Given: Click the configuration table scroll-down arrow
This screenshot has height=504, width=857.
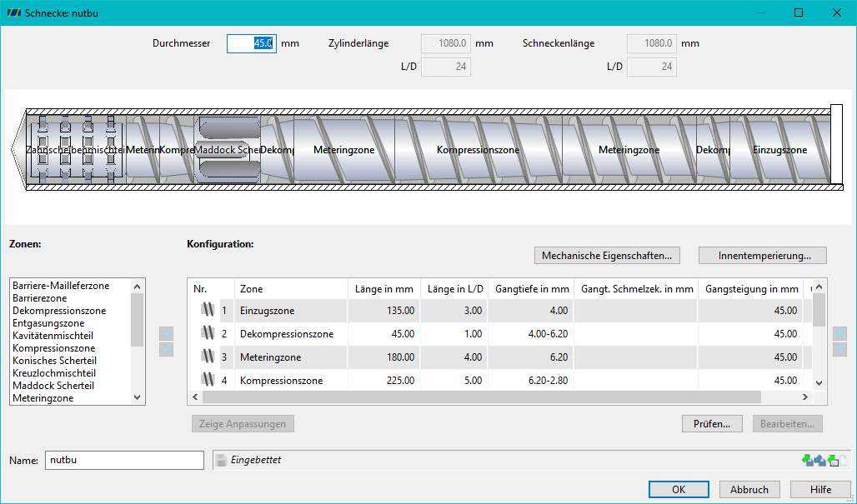Looking at the screenshot, I should pyautogui.click(x=819, y=382).
